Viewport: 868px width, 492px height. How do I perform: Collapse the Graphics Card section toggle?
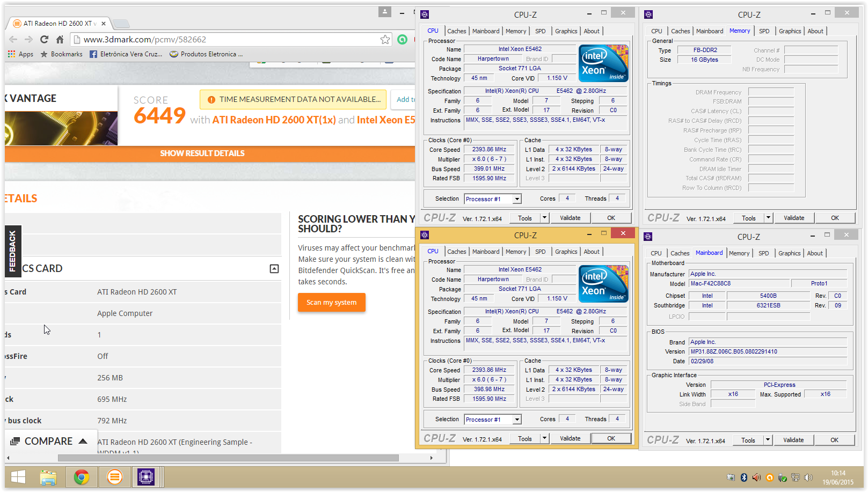(x=274, y=268)
